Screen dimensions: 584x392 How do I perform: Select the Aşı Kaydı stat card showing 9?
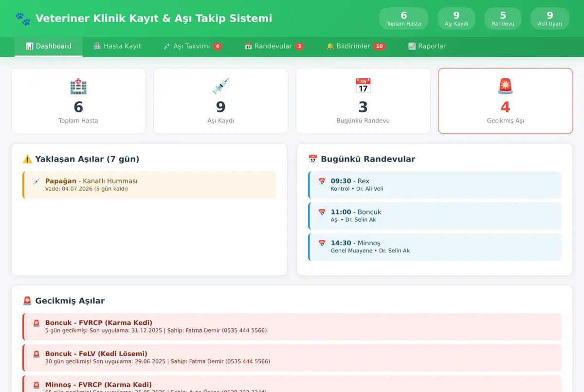point(220,101)
